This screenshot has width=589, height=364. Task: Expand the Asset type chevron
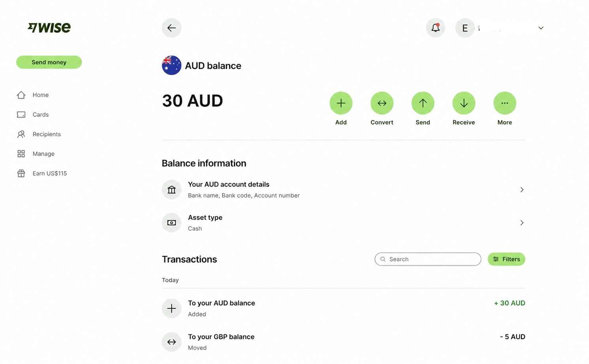pos(522,223)
